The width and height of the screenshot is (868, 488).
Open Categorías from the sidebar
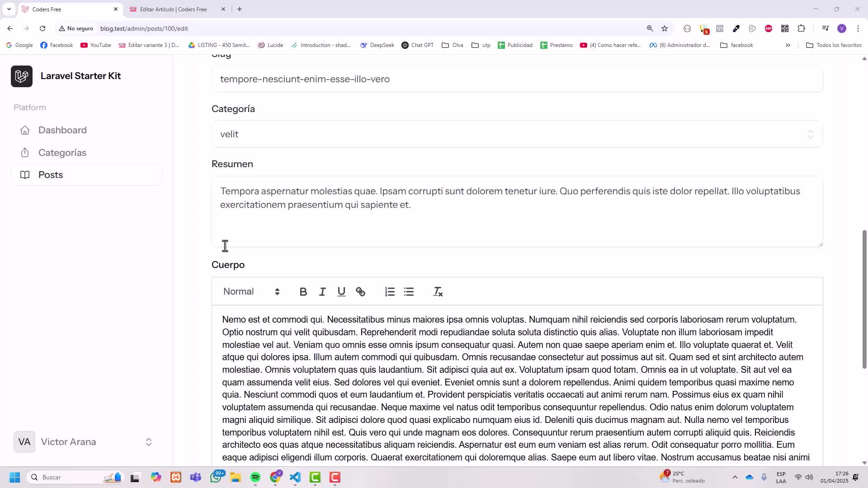point(62,153)
